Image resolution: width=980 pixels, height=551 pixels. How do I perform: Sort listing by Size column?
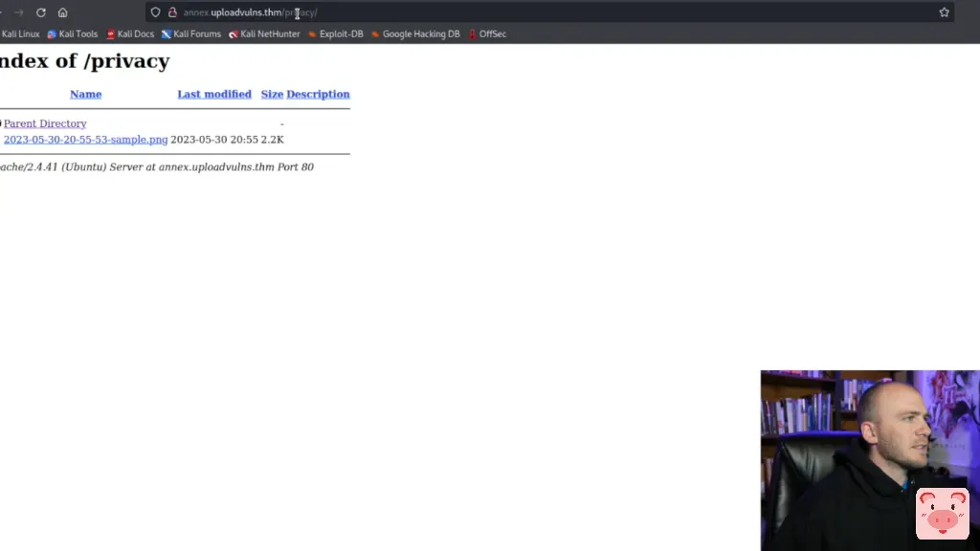(272, 95)
